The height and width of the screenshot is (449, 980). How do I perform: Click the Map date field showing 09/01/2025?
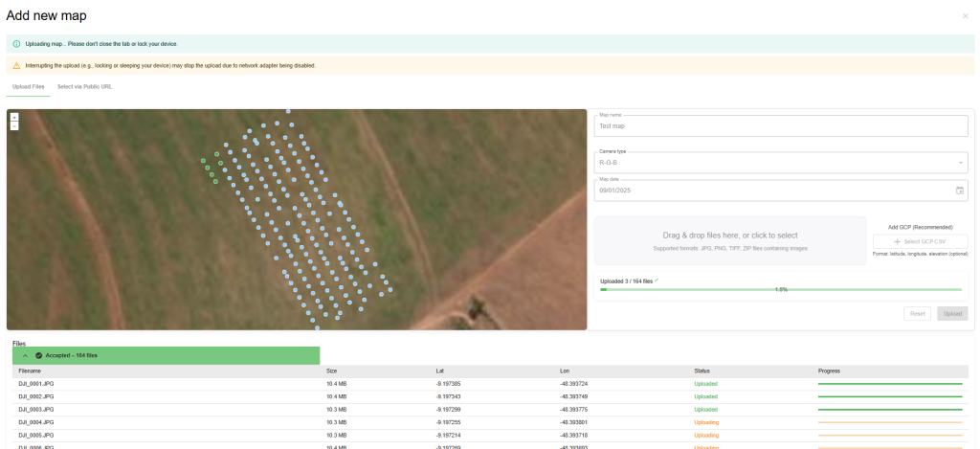tap(766, 191)
